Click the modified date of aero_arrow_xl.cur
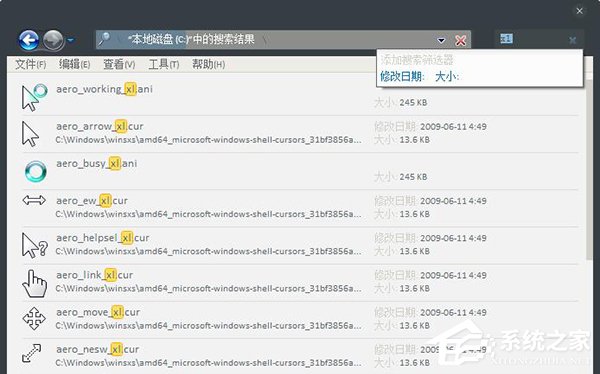Image resolution: width=600 pixels, height=374 pixels. (453, 127)
